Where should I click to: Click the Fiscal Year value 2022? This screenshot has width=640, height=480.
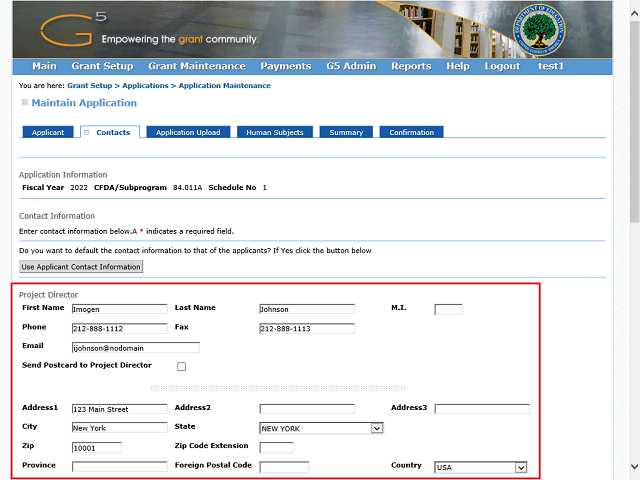point(79,187)
